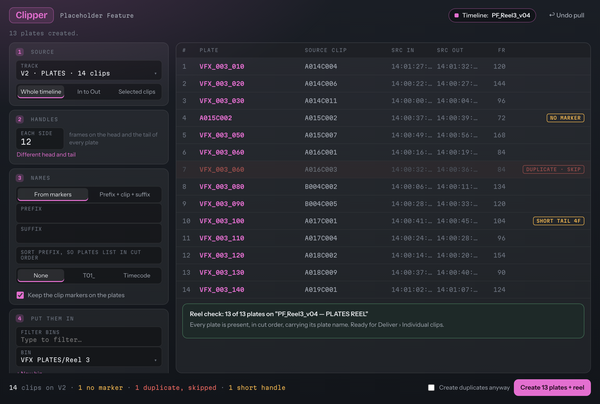The width and height of the screenshot is (600, 404).
Task: Click step 3 NAMES number badge
Action: [20, 178]
